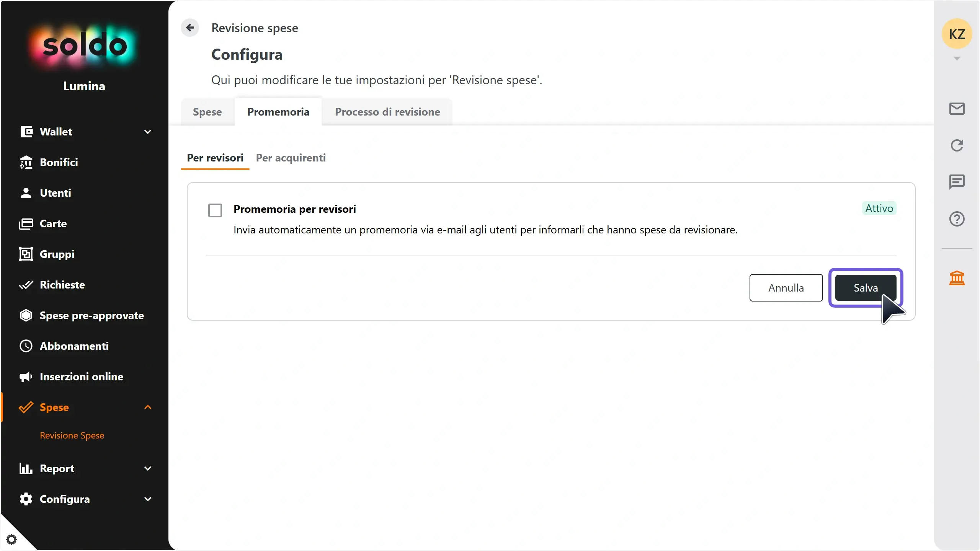Open the Revisione Spese sidebar link
The height and width of the screenshot is (551, 980).
72,435
